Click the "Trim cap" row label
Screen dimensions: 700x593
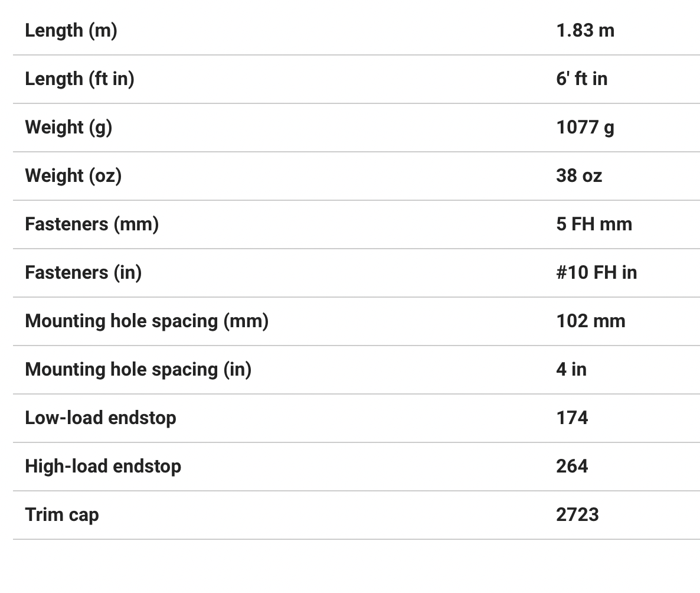62,514
